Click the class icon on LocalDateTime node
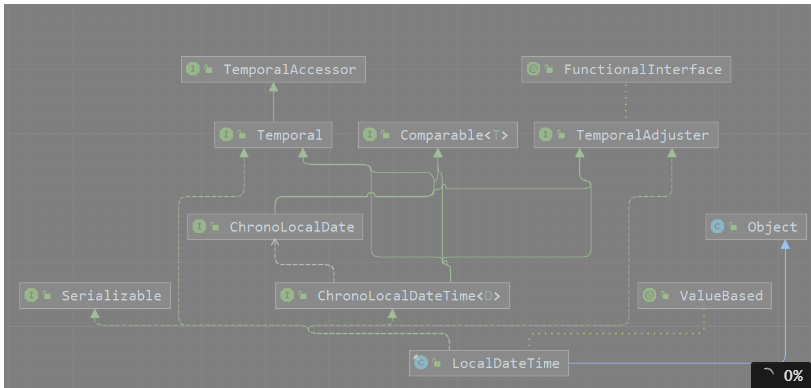This screenshot has height=388, width=811. click(420, 363)
